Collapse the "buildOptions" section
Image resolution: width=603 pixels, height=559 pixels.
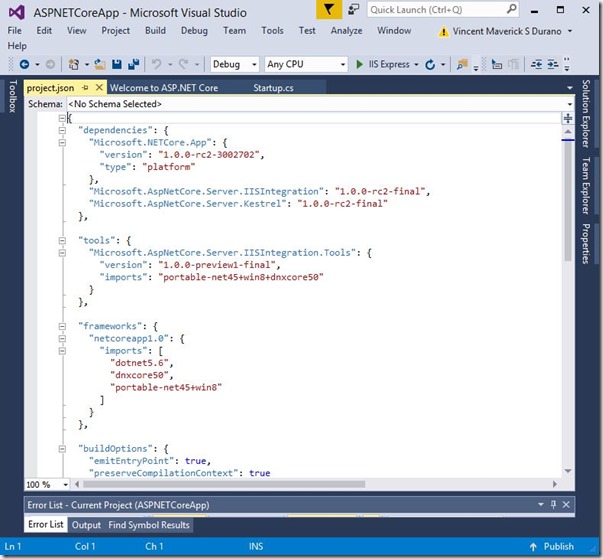point(62,449)
